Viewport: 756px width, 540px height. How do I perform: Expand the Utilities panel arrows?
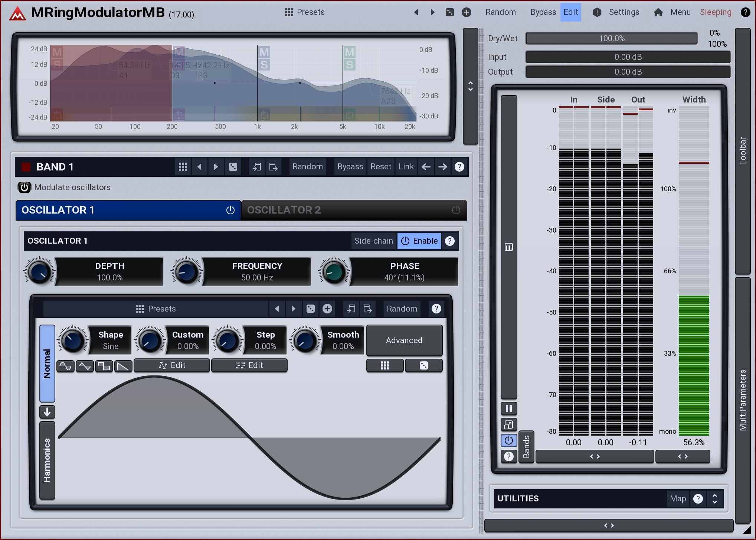click(x=715, y=498)
